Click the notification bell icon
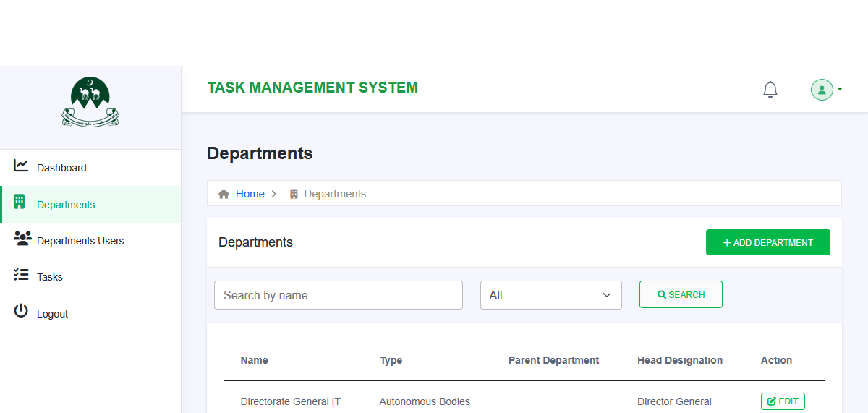The height and width of the screenshot is (413, 868). [x=770, y=90]
